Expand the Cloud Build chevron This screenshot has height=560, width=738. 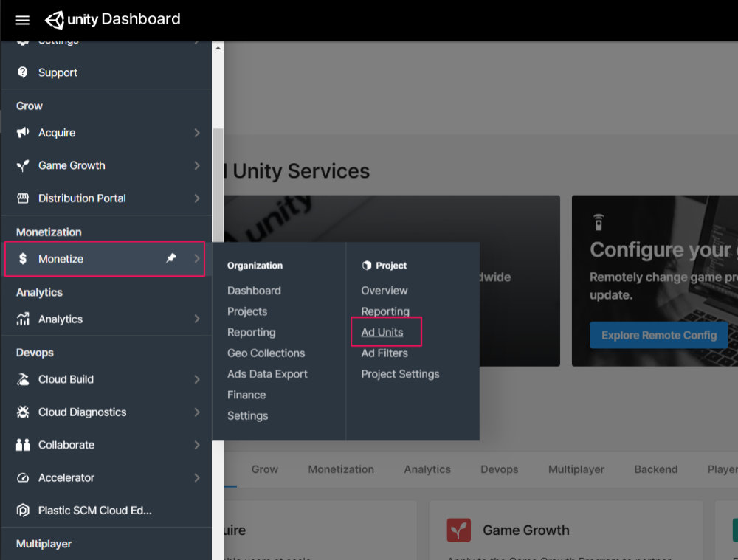(197, 379)
